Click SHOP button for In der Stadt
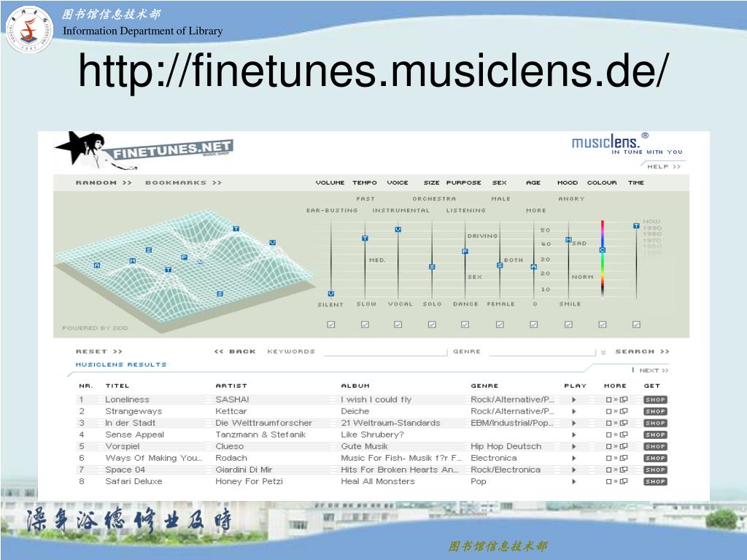 tap(655, 424)
